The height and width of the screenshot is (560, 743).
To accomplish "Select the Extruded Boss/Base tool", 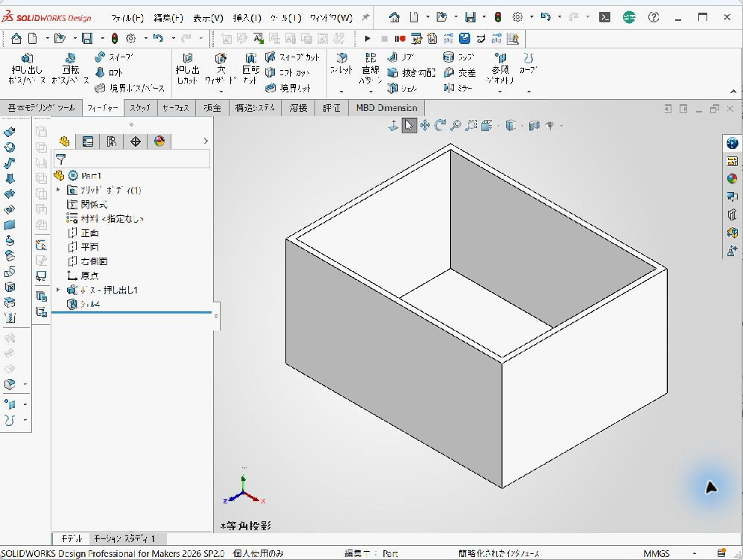I will point(27,69).
